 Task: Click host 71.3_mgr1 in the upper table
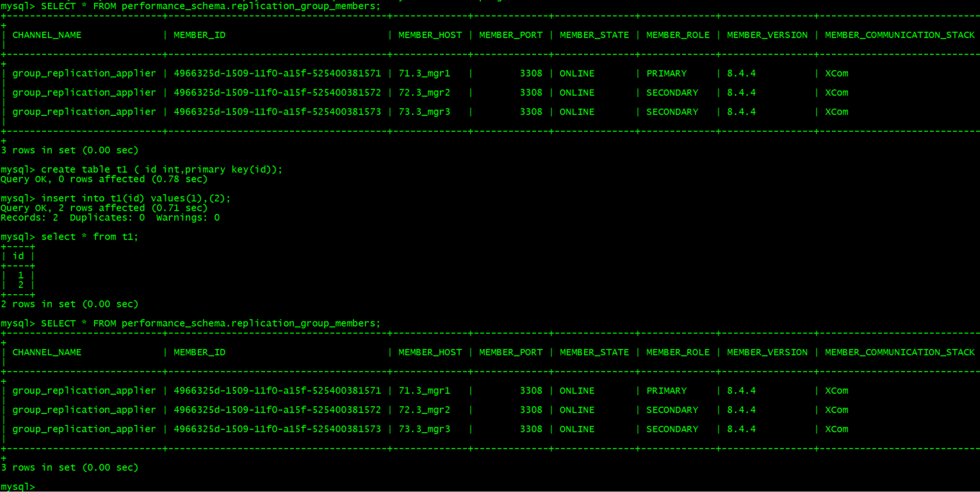tap(424, 74)
